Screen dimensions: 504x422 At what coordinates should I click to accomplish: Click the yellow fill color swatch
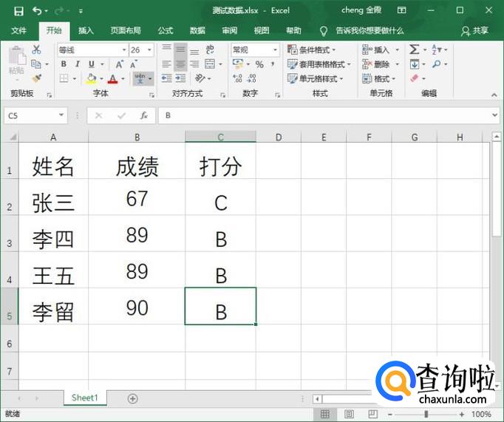pos(91,78)
